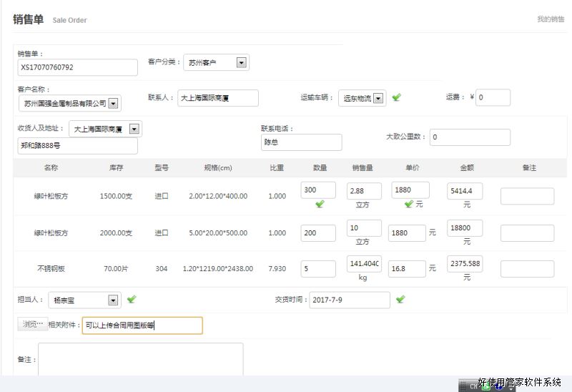The height and width of the screenshot is (392, 572).
Task: Click the 我的销售 link at top right
Action: (551, 19)
